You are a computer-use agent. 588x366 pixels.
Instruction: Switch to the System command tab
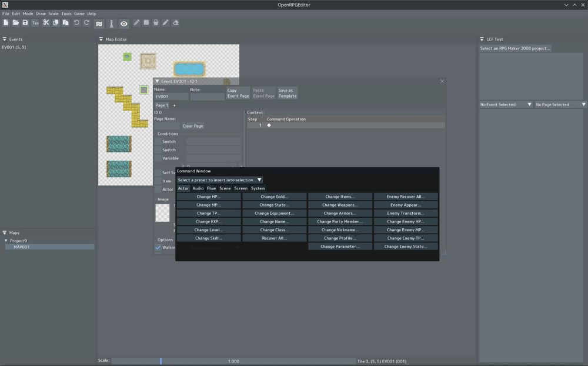pos(258,188)
